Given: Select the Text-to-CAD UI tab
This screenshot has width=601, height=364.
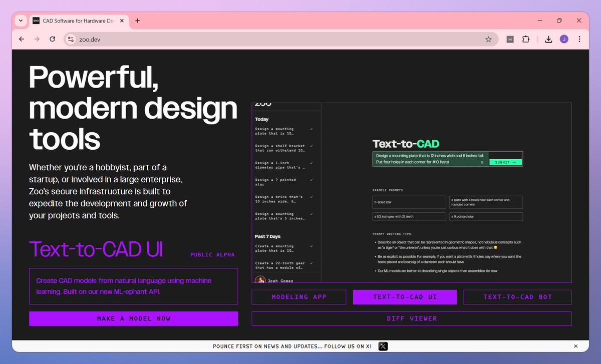Looking at the screenshot, I should [405, 297].
